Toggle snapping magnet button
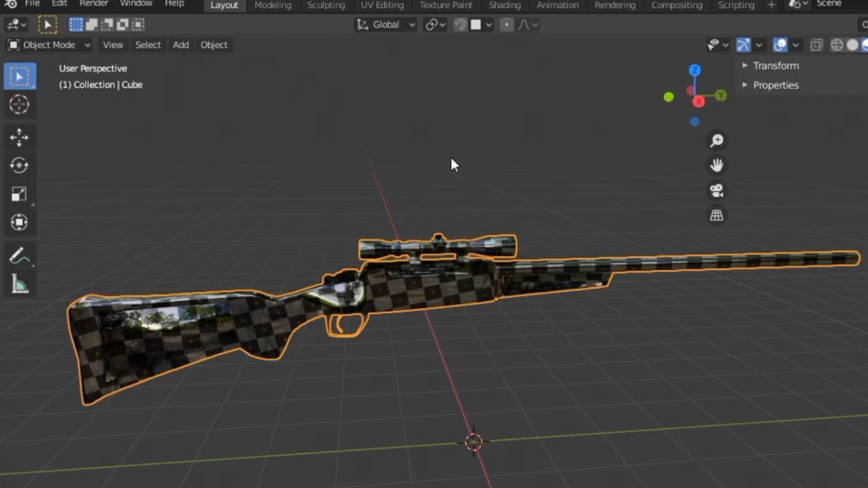 click(x=460, y=25)
